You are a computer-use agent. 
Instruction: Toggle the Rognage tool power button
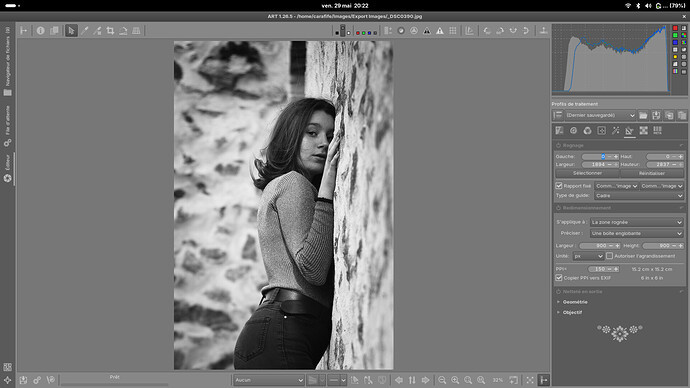pyautogui.click(x=558, y=145)
